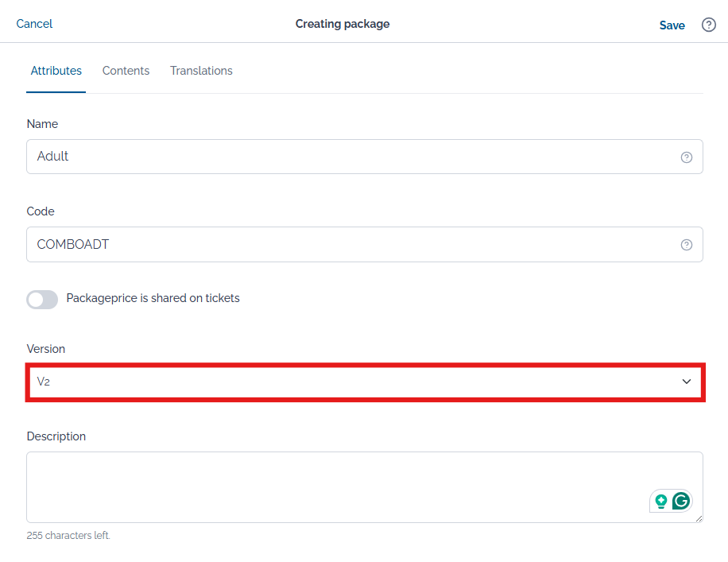Click the Version label
The height and width of the screenshot is (562, 728).
pos(46,349)
